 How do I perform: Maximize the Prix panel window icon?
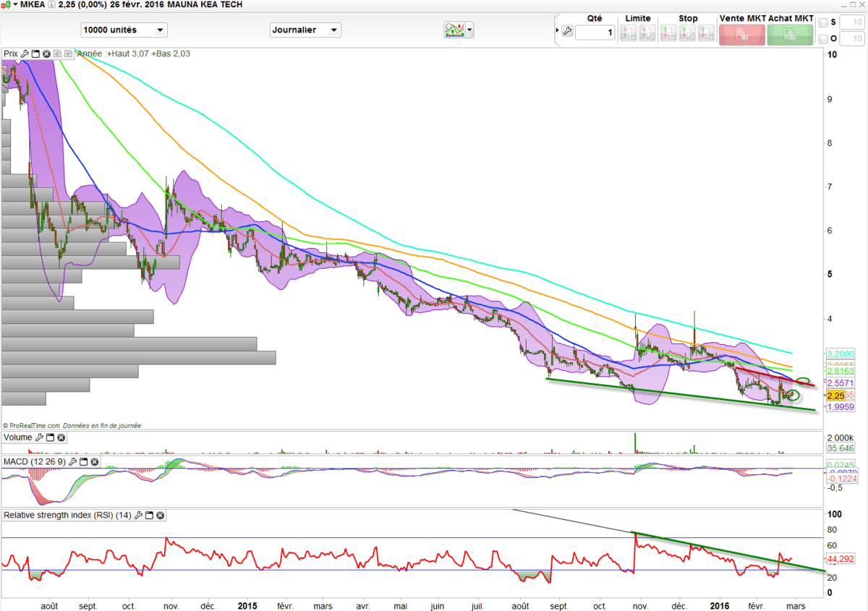click(35, 54)
